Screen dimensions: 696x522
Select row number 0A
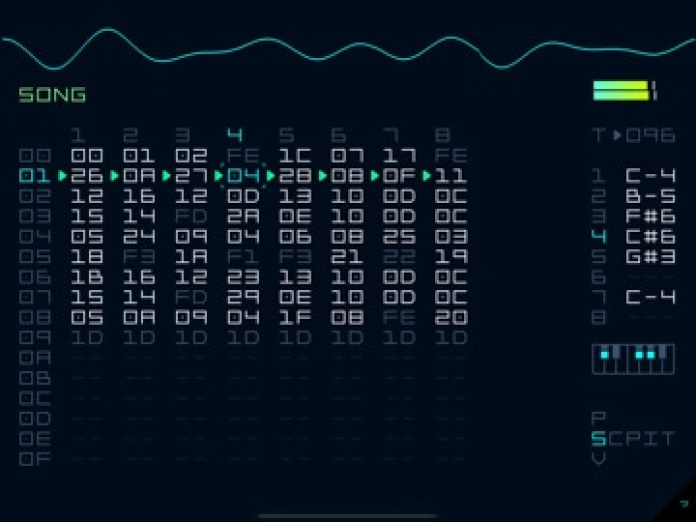click(x=35, y=358)
